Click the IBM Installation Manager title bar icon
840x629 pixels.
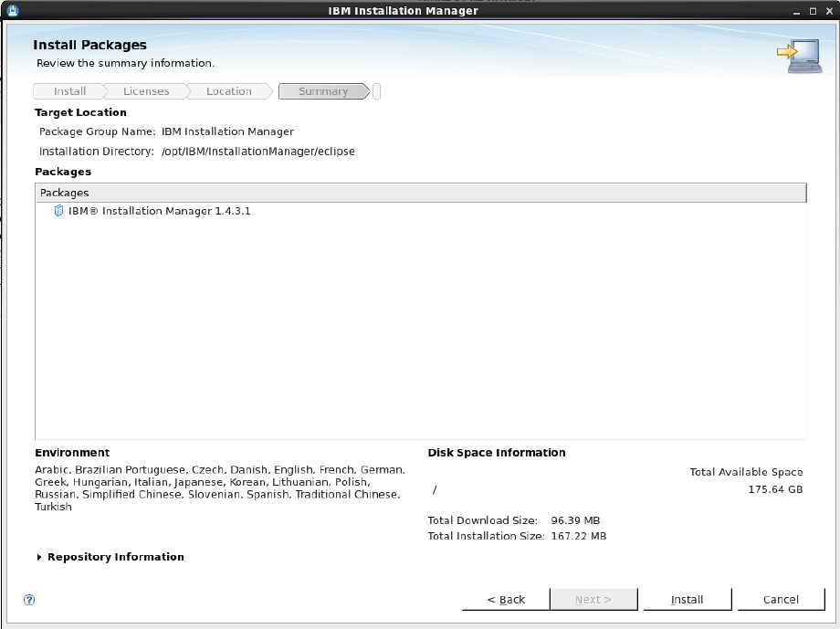tap(13, 10)
